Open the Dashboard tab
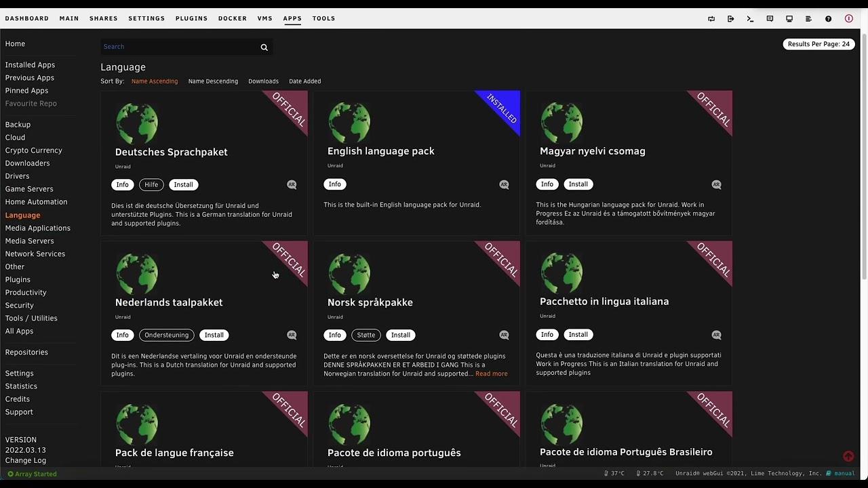The width and height of the screenshot is (868, 488). (x=27, y=18)
